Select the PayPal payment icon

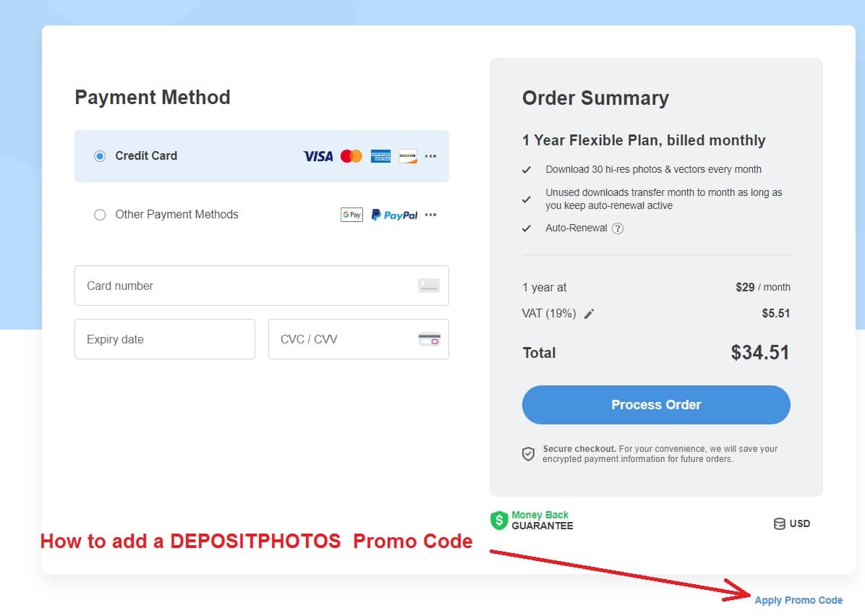393,214
